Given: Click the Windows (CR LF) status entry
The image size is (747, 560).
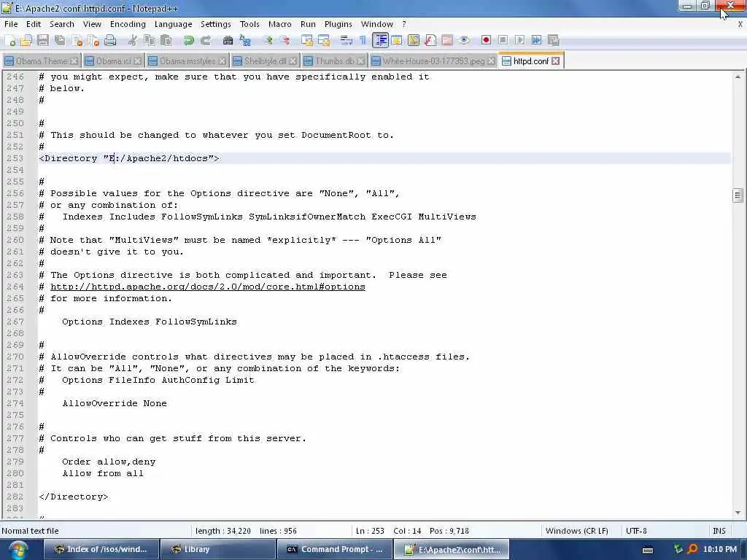Looking at the screenshot, I should (576, 531).
